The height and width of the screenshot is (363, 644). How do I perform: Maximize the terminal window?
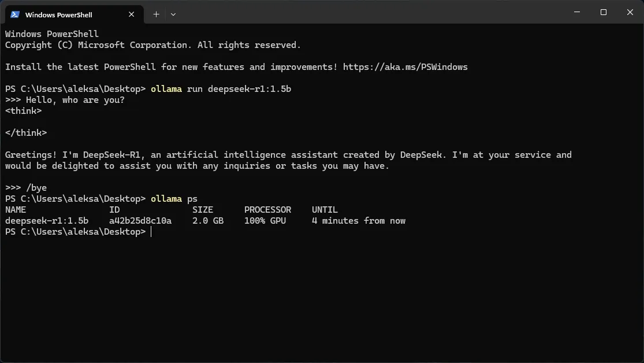point(603,12)
